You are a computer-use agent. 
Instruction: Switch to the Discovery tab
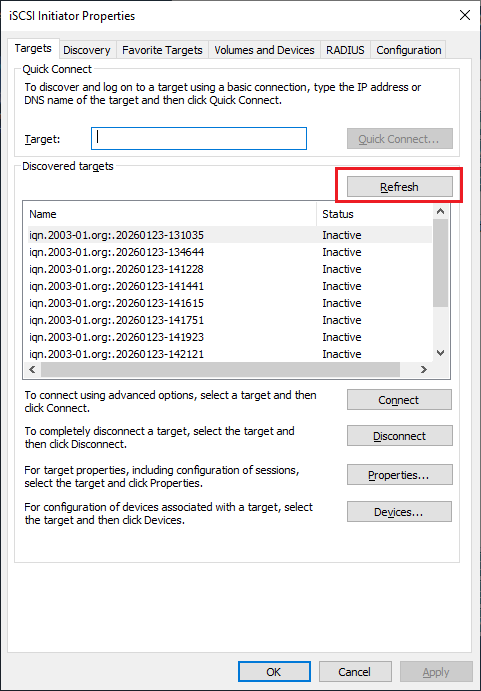(x=87, y=50)
